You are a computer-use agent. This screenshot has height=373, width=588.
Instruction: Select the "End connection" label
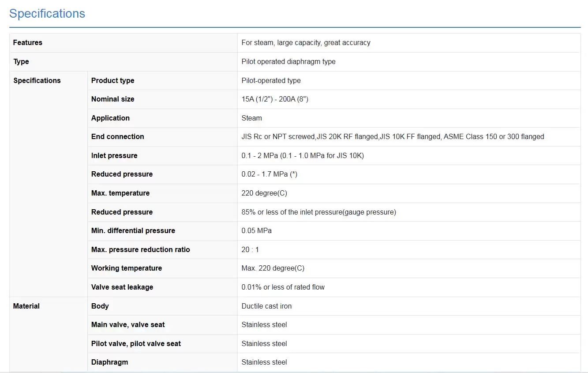point(117,137)
